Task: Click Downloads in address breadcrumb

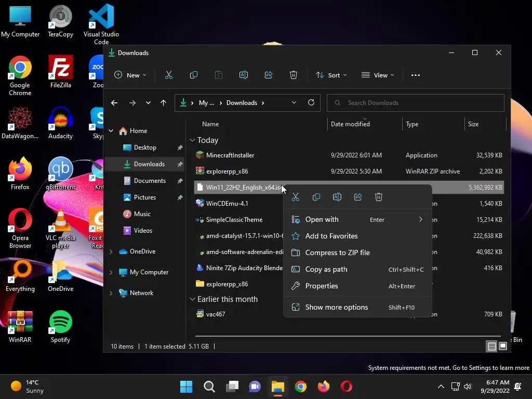Action: (x=242, y=103)
